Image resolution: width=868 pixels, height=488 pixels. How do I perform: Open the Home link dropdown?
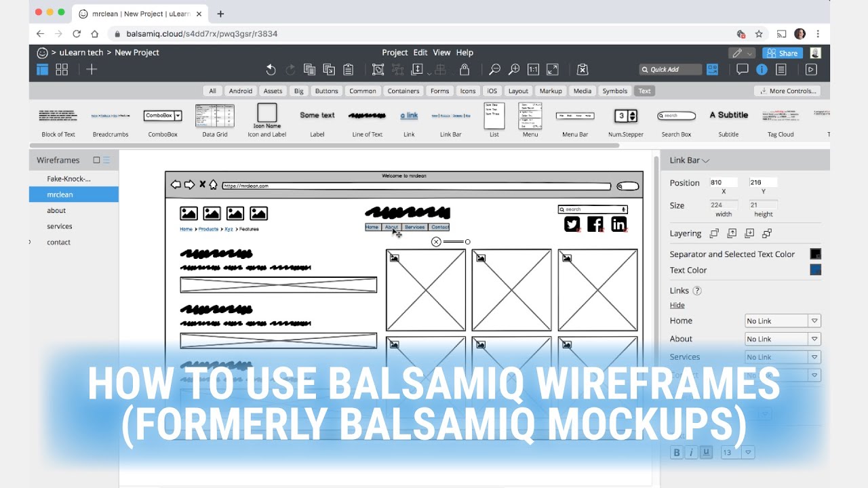click(783, 321)
